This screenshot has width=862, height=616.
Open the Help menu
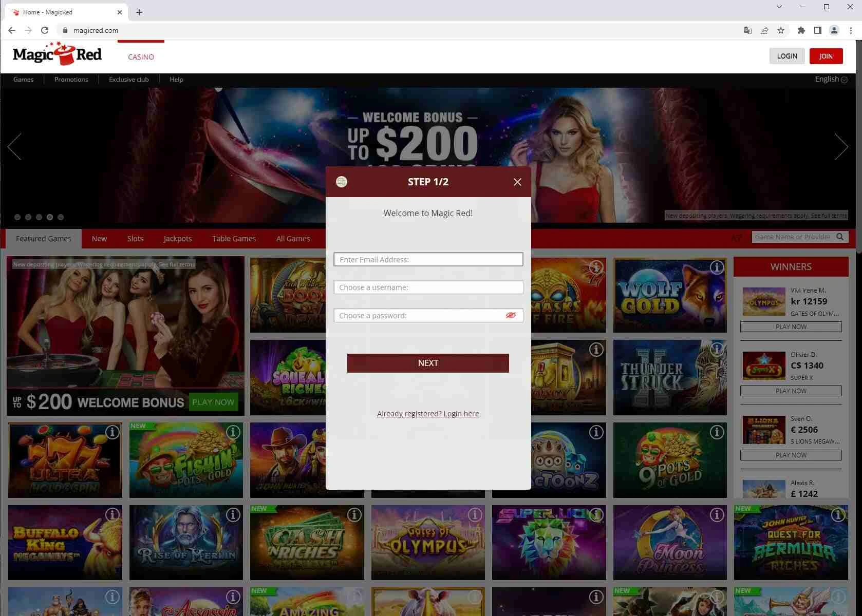coord(176,79)
